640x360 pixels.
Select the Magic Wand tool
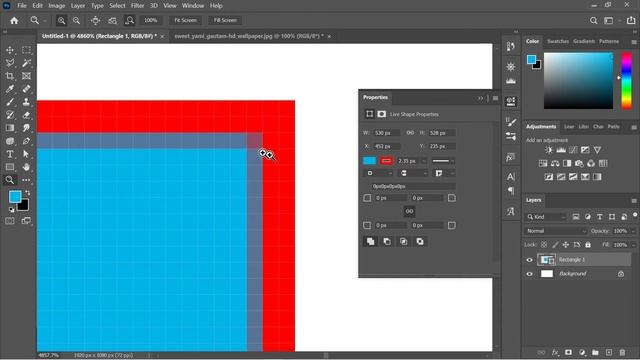[x=26, y=63]
